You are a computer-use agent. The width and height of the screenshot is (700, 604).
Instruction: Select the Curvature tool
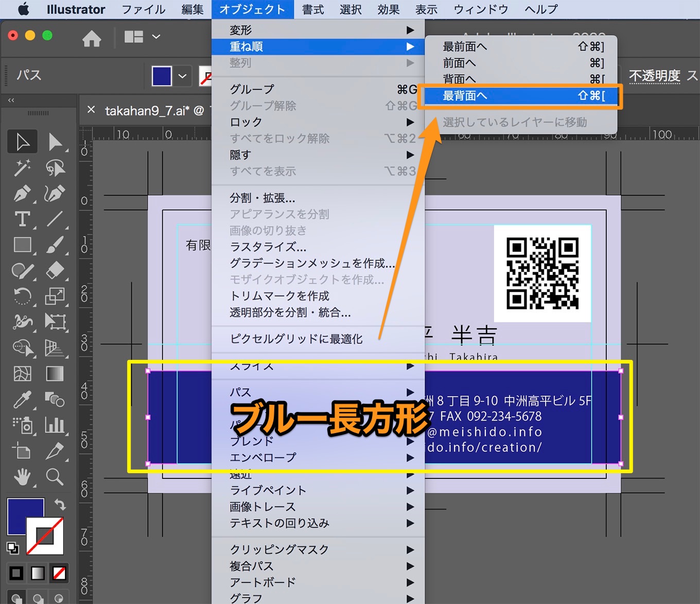(55, 194)
